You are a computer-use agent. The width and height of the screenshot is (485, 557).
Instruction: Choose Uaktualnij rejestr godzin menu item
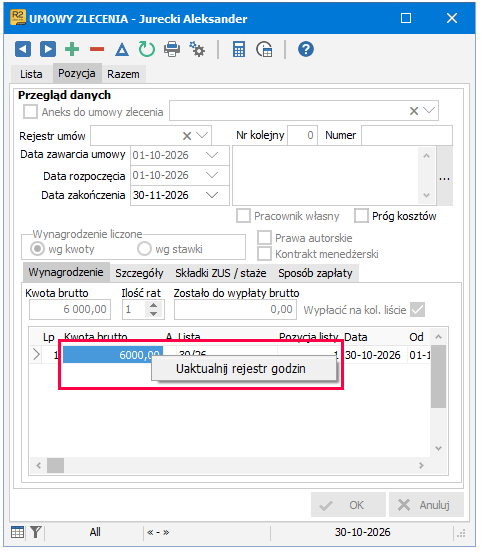pyautogui.click(x=244, y=369)
